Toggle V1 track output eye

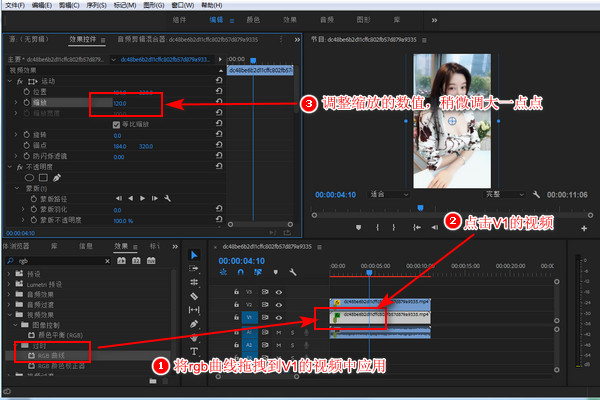279,317
